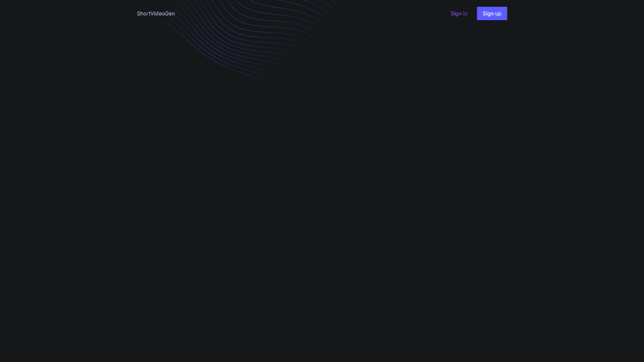
Task: Click the Sign up button
Action: 492,14
